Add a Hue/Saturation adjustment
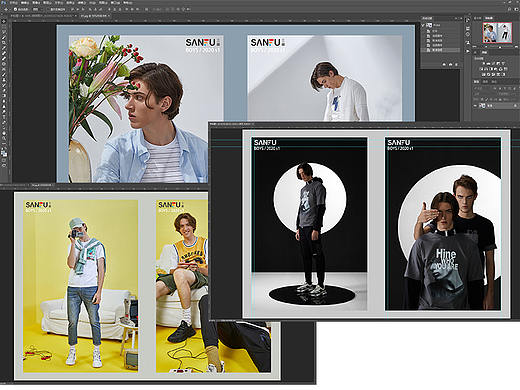The width and height of the screenshot is (520, 390). pos(481,69)
